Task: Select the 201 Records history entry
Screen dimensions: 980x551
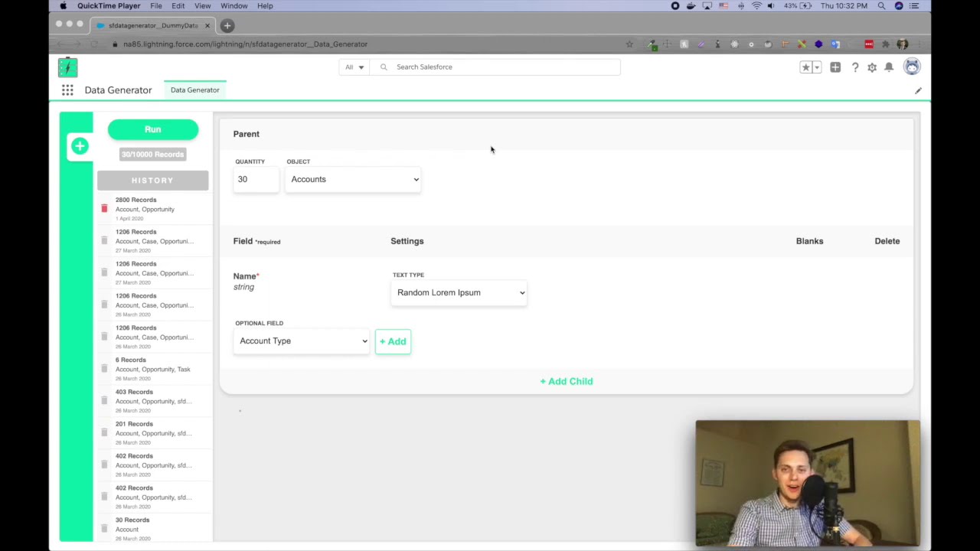Action: click(x=153, y=433)
